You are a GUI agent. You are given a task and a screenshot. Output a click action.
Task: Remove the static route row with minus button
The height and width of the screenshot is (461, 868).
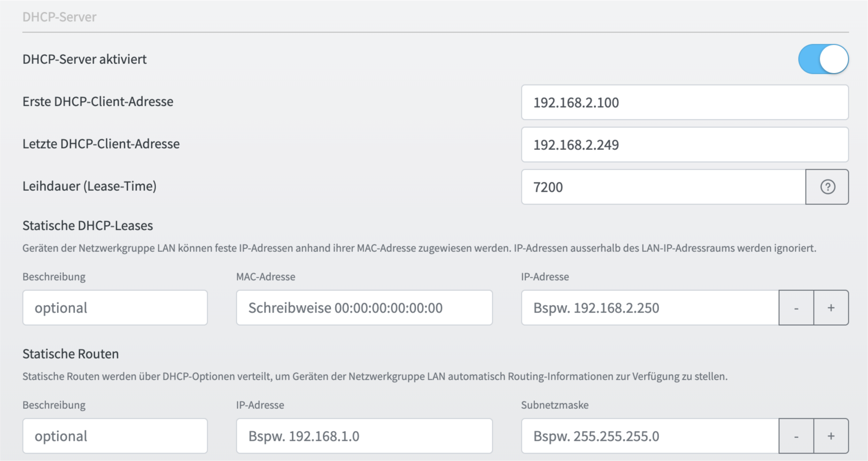coord(796,436)
